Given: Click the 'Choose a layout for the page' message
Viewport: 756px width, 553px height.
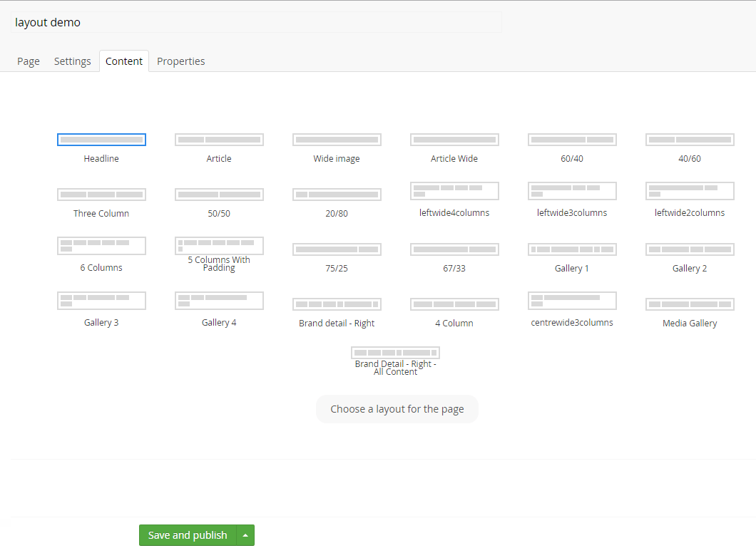Looking at the screenshot, I should tap(397, 409).
